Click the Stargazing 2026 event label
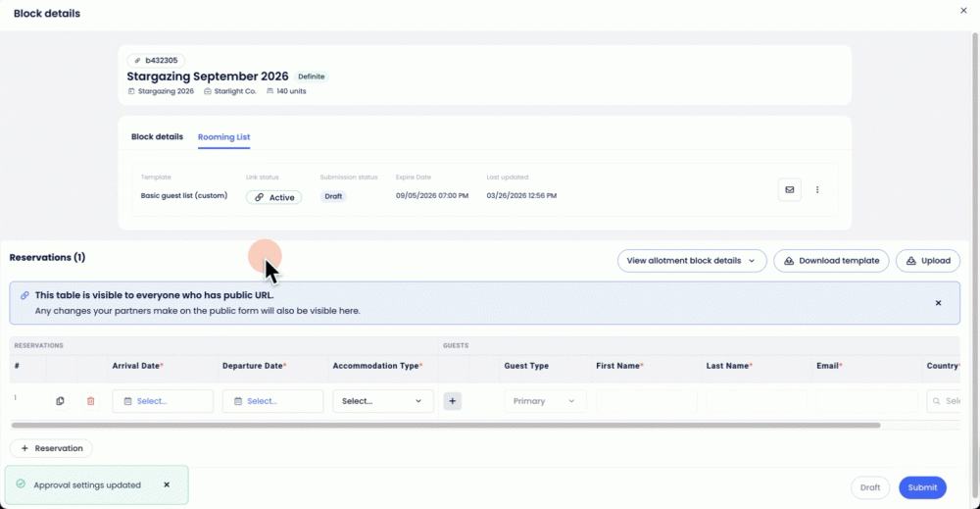 point(162,91)
